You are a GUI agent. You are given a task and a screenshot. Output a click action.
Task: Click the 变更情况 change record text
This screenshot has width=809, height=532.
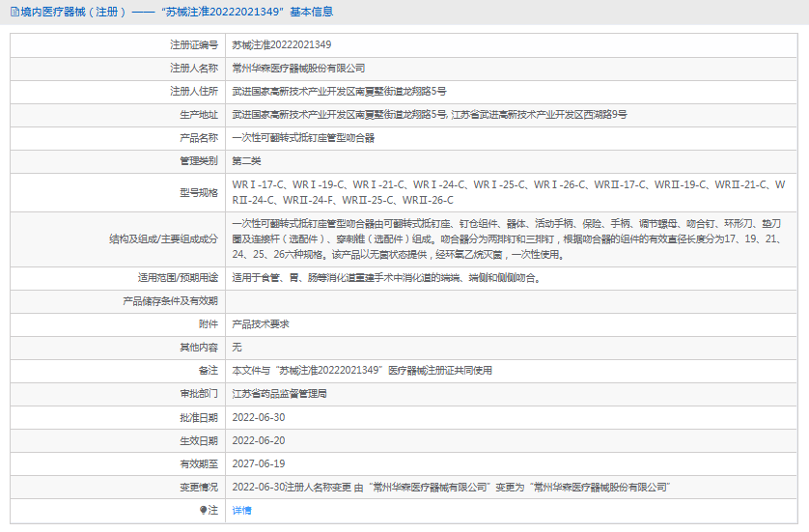pos(451,488)
